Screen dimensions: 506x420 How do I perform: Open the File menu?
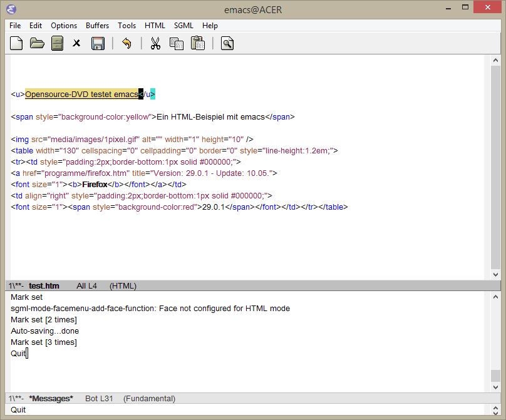tap(15, 26)
